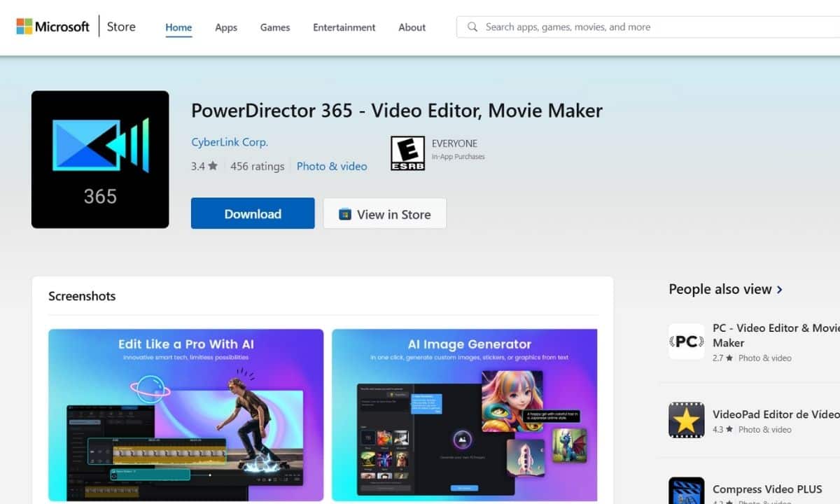
Task: Expand the People also view section
Action: pos(726,289)
